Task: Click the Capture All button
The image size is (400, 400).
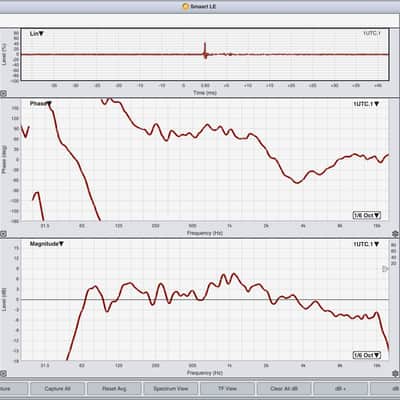Action: click(x=57, y=389)
